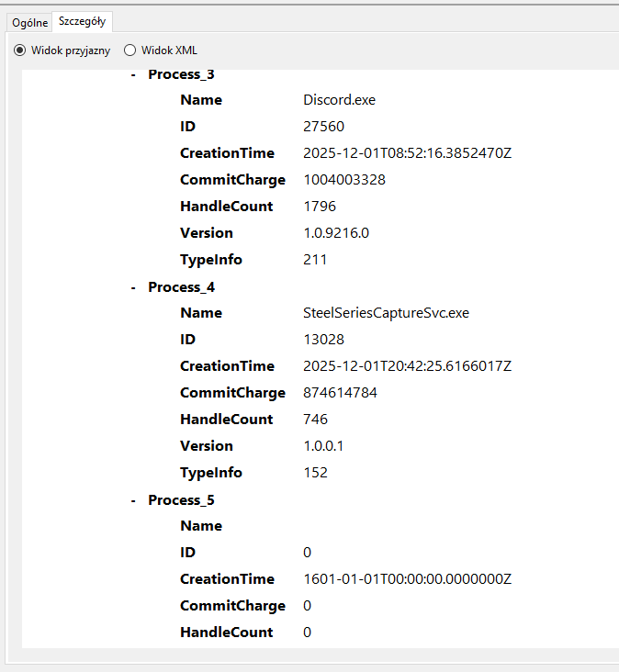Select the Widok przyjazny radio button

coord(20,50)
